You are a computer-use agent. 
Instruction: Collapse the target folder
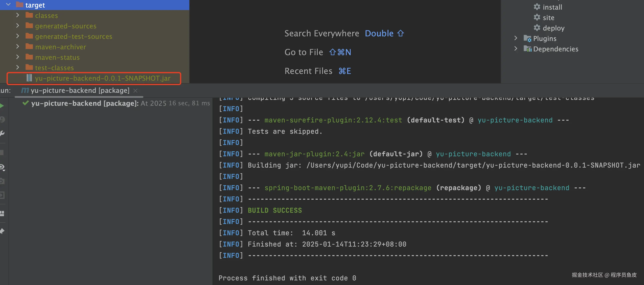tap(8, 5)
